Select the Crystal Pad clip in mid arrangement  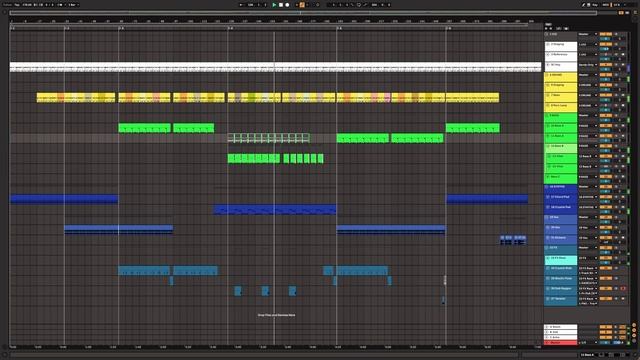click(x=275, y=209)
